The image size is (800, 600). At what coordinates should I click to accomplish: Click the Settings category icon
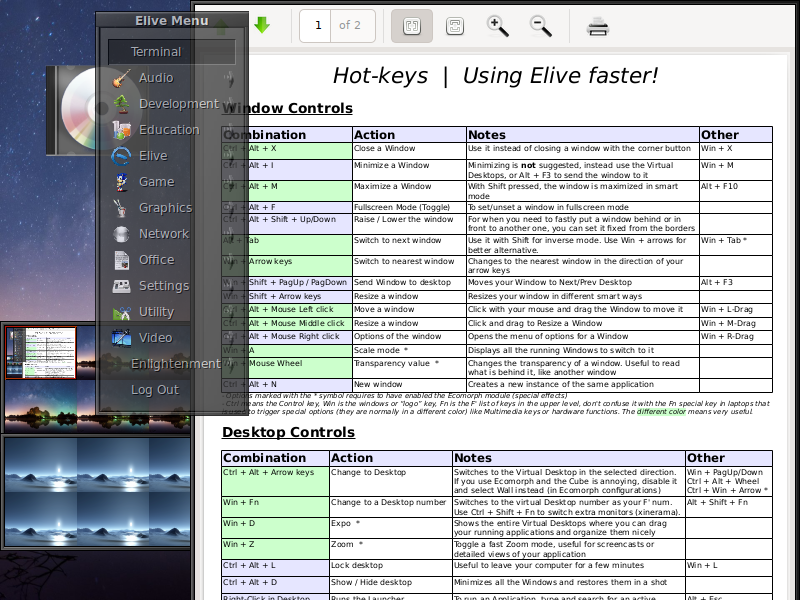pyautogui.click(x=121, y=286)
